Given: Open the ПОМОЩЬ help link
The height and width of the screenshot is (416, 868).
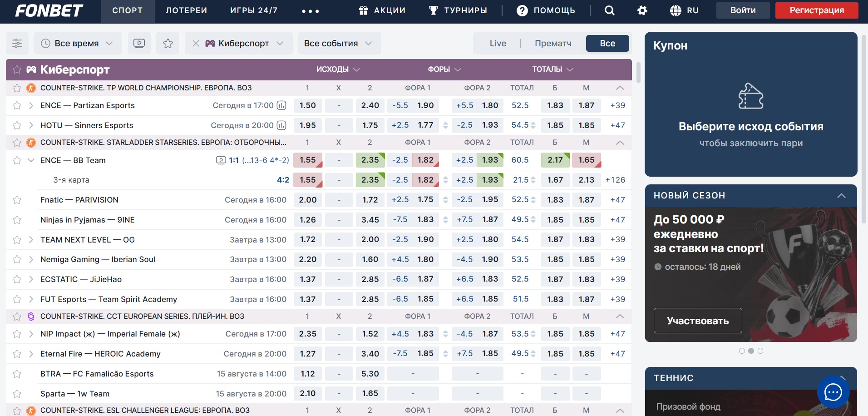Looking at the screenshot, I should click(546, 10).
